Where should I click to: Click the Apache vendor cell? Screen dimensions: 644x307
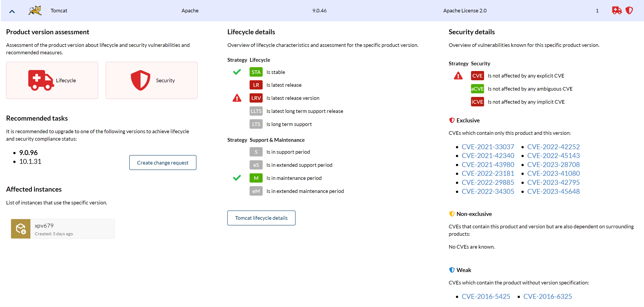[190, 11]
